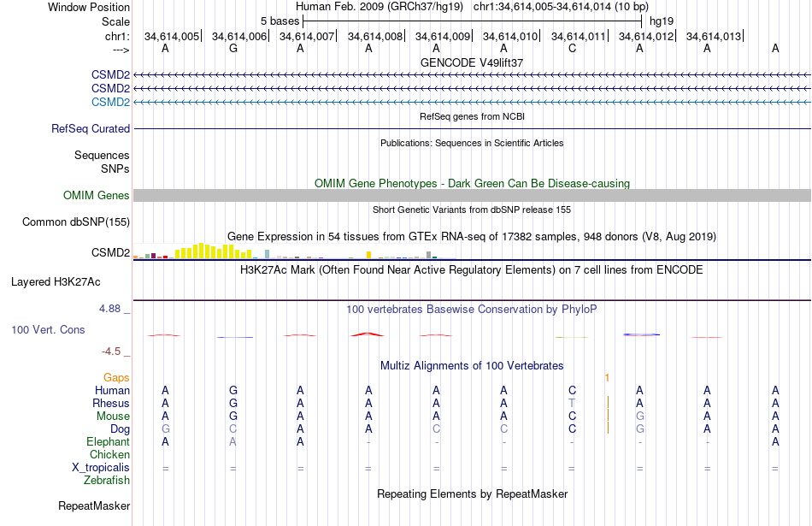The image size is (812, 526).
Task: Open the RefSeq genes from NCBI title
Action: tap(472, 116)
